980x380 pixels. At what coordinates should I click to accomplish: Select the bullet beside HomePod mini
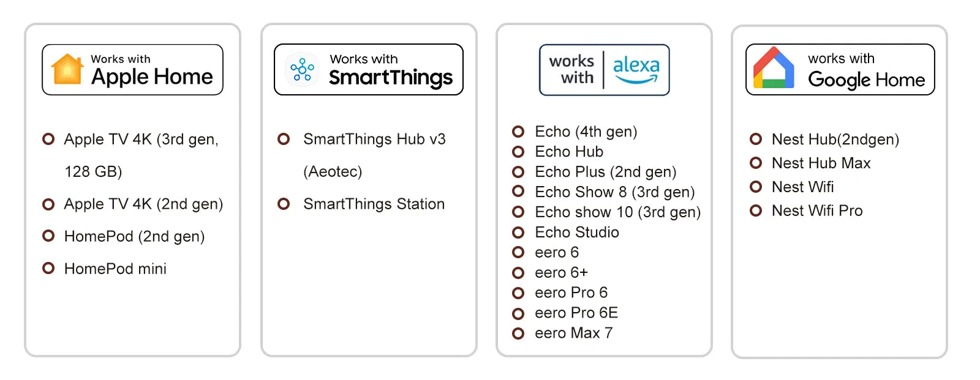[x=48, y=268]
